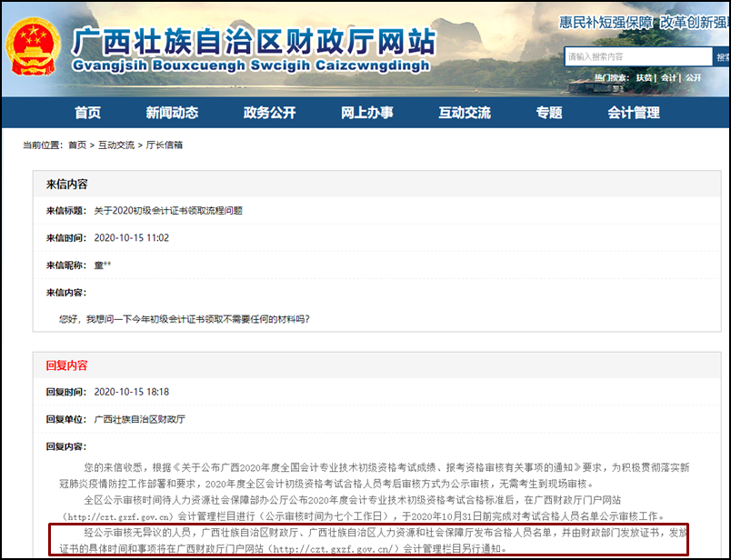Click the national emblem logo
Viewport: 731px width, 560px height.
32,44
